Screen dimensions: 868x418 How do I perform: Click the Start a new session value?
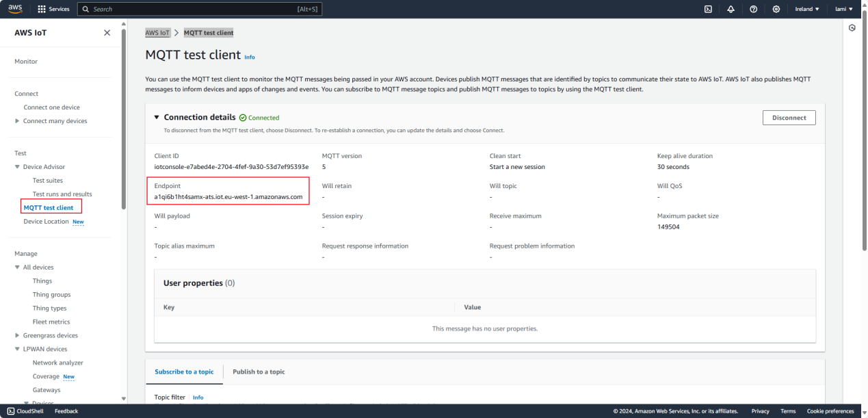pyautogui.click(x=517, y=167)
